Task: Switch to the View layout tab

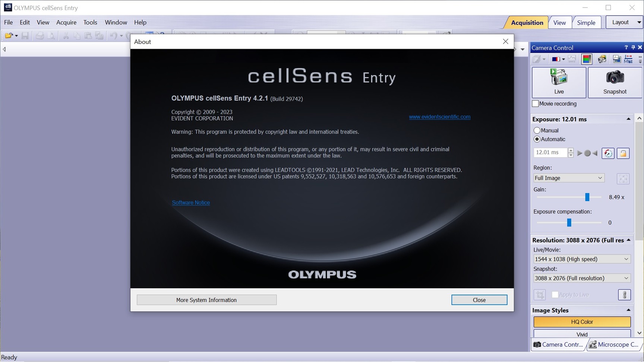Action: click(559, 23)
